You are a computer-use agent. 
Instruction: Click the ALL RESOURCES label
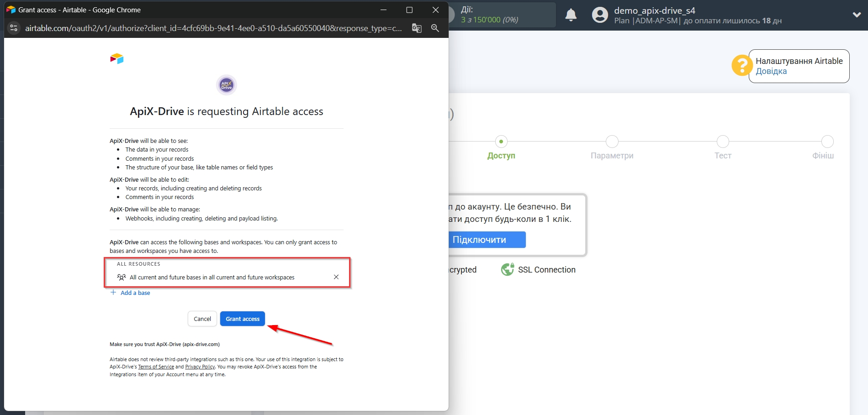coord(138,264)
